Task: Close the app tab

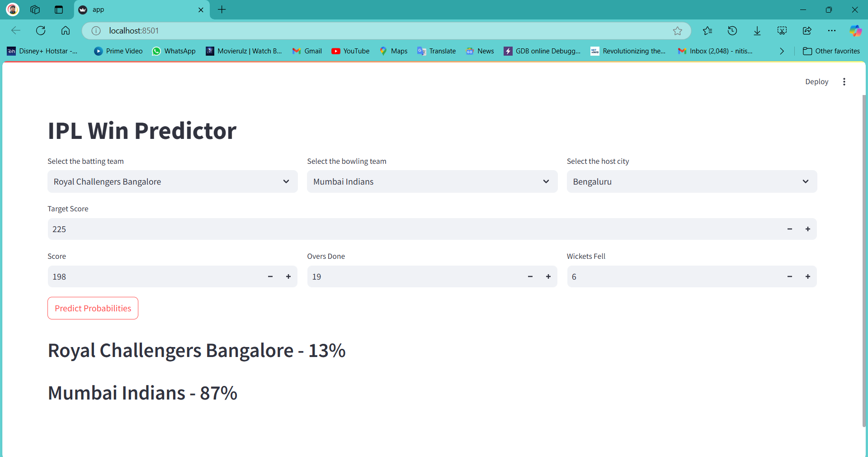Action: tap(201, 10)
